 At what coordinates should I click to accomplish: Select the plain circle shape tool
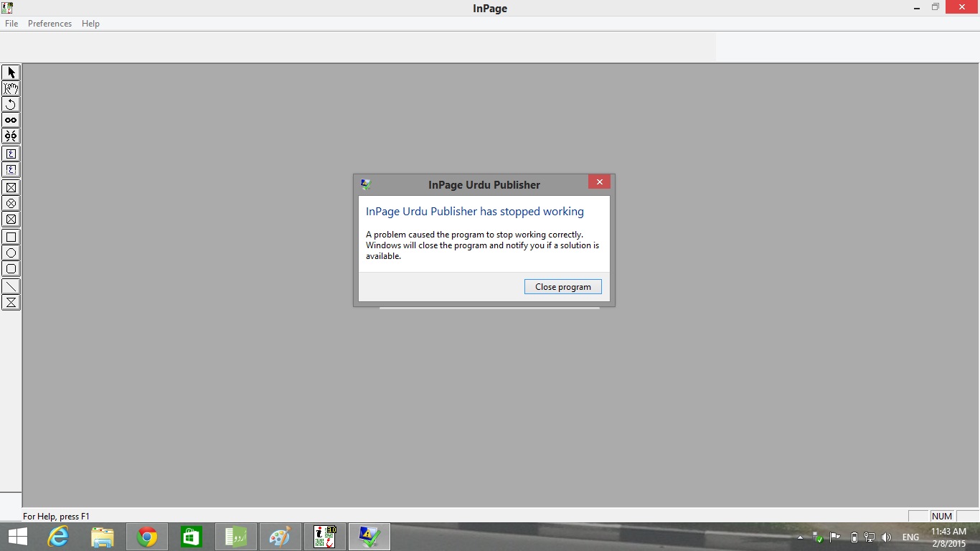(11, 253)
